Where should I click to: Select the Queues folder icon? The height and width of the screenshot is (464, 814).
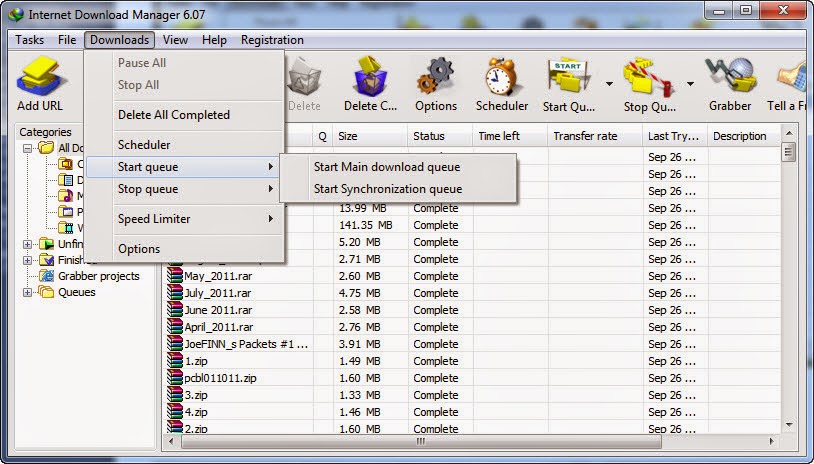(x=46, y=292)
